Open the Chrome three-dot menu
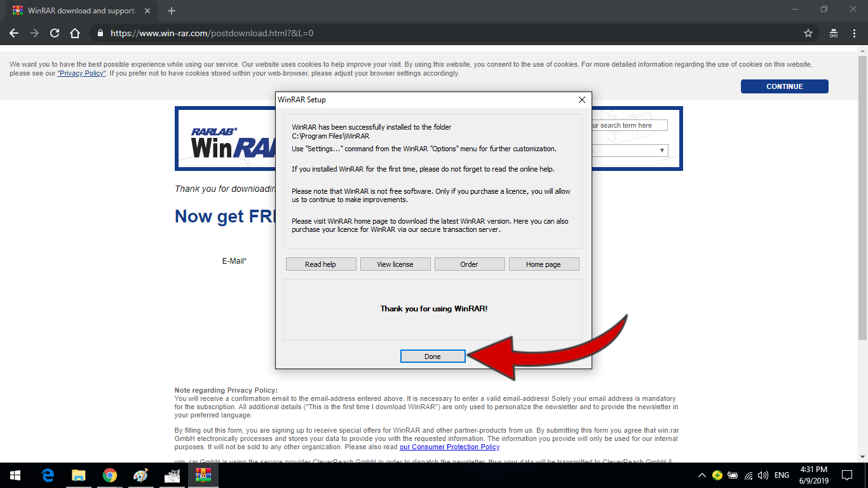This screenshot has height=488, width=868. point(854,33)
